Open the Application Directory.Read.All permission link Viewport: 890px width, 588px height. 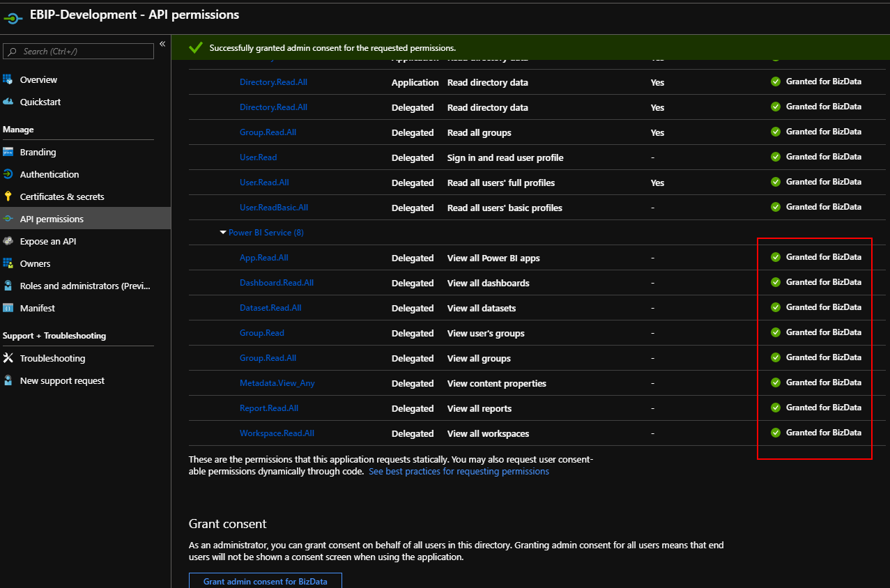[x=273, y=82]
